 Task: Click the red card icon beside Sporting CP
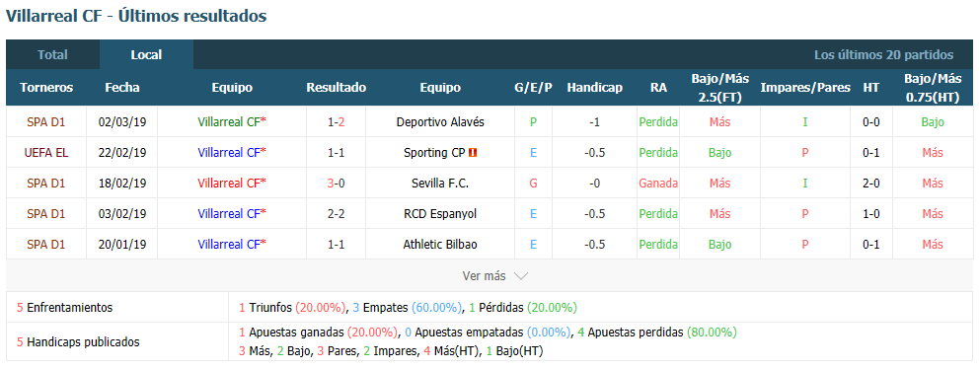click(x=473, y=153)
